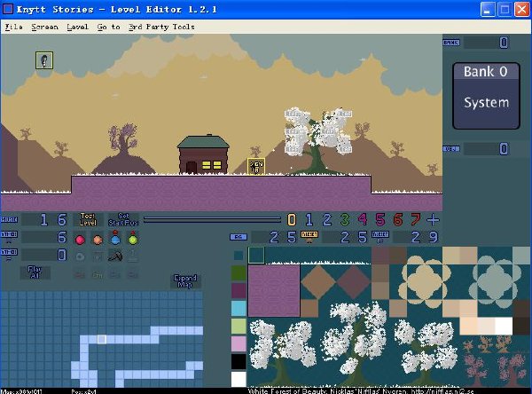Click the second Ambi label icon
The width and height of the screenshot is (532, 394).
[x=9, y=254]
